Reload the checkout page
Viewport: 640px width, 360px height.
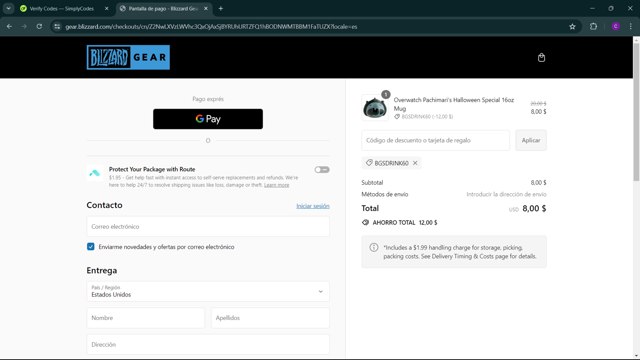click(39, 27)
